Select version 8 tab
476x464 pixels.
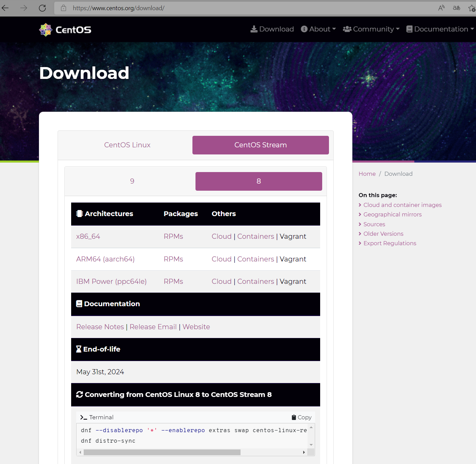pos(259,181)
